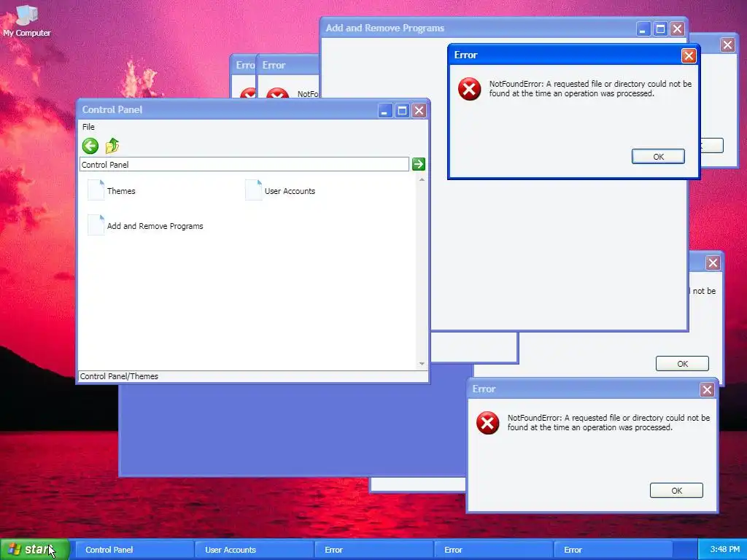747x560 pixels.
Task: Close the focused Error dialog
Action: (x=689, y=55)
